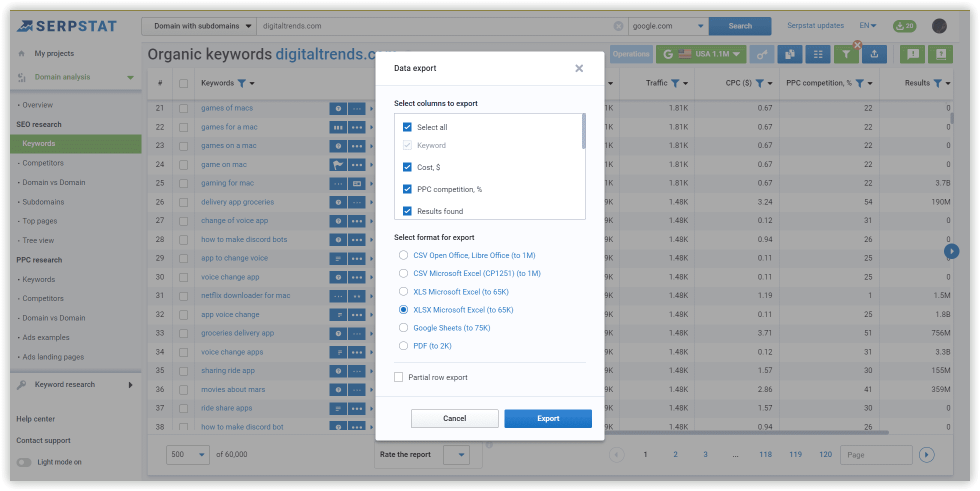Viewport: 980px width, 491px height.
Task: Filter the PPC competition column
Action: 859,83
